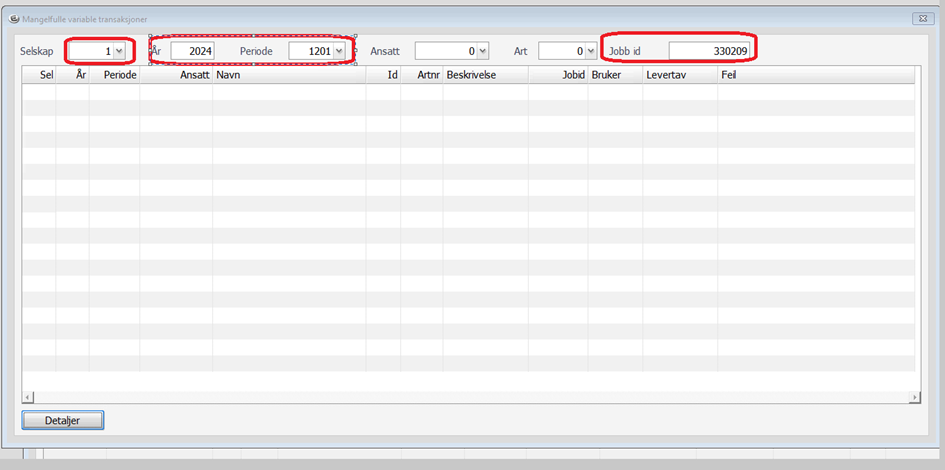945x470 pixels.
Task: Click the Selskap field value 1
Action: coord(92,52)
